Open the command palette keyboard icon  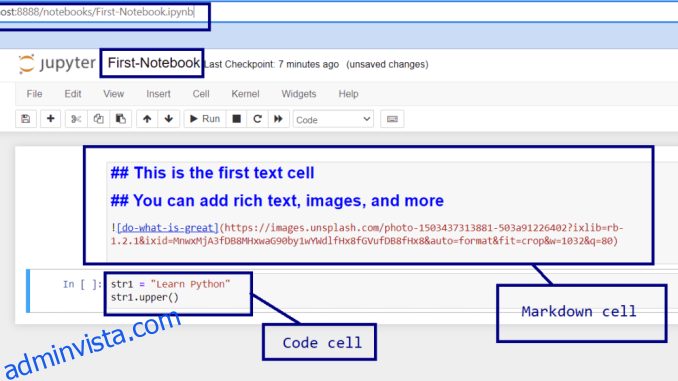pos(392,119)
